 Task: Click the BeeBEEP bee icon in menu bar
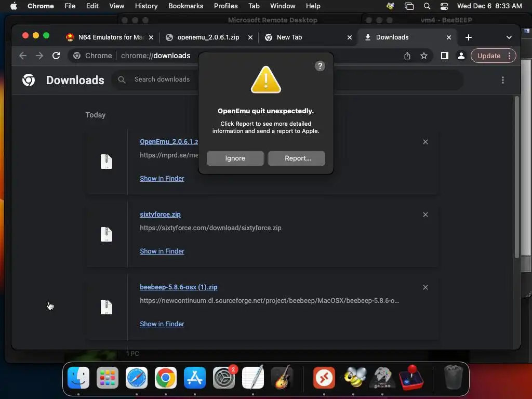390,6
